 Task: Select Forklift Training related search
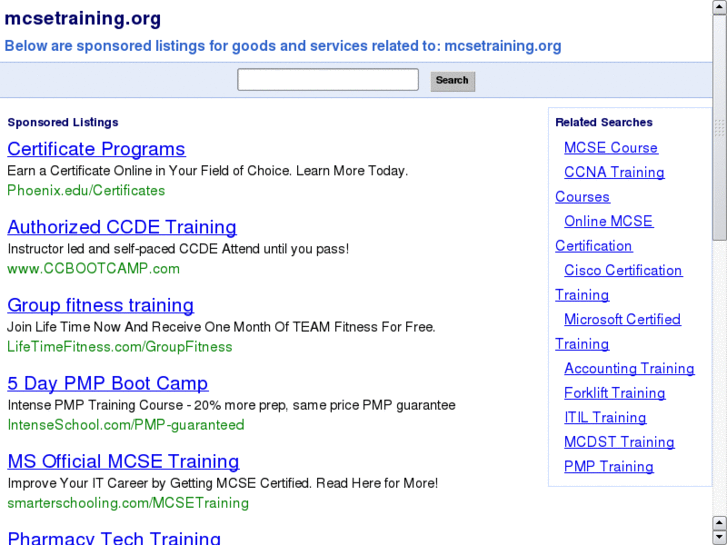(614, 393)
